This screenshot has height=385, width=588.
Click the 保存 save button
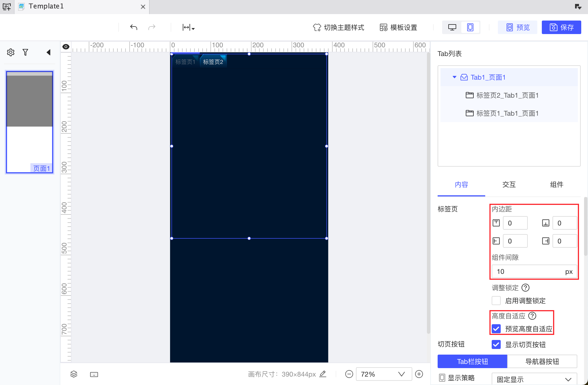562,27
